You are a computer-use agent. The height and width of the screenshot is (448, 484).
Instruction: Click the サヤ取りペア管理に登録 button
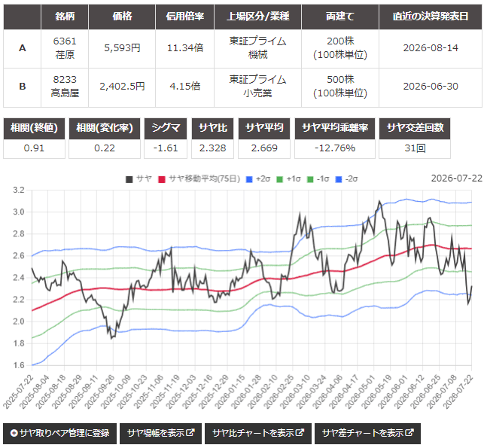pos(60,433)
